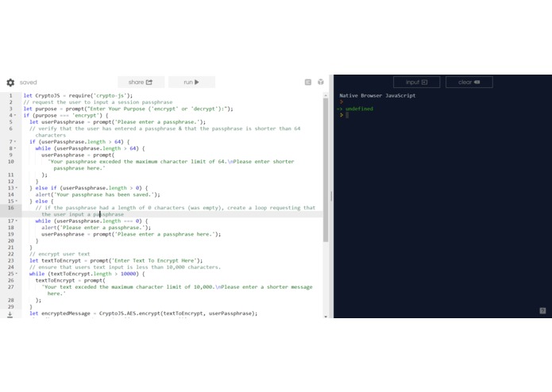552x392 pixels.
Task: Open the help question mark icon in console
Action: coord(542,311)
